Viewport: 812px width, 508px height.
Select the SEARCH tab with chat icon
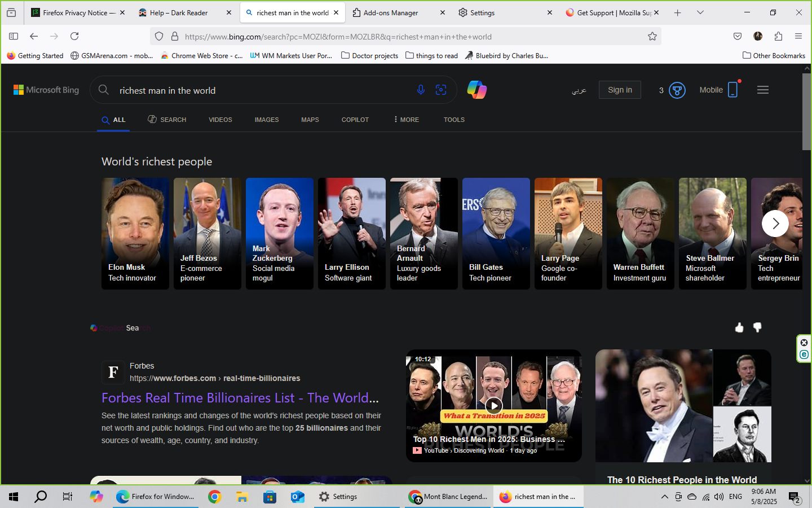[x=167, y=120]
